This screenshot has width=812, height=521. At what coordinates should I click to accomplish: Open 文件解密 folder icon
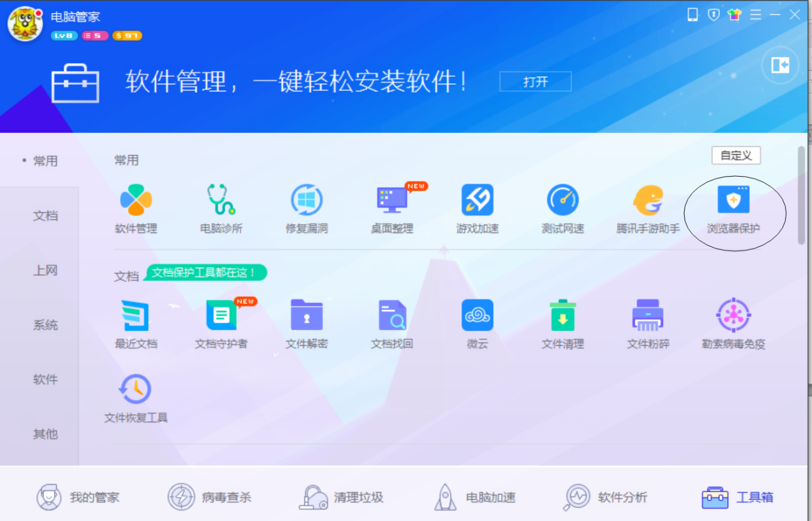pyautogui.click(x=307, y=315)
